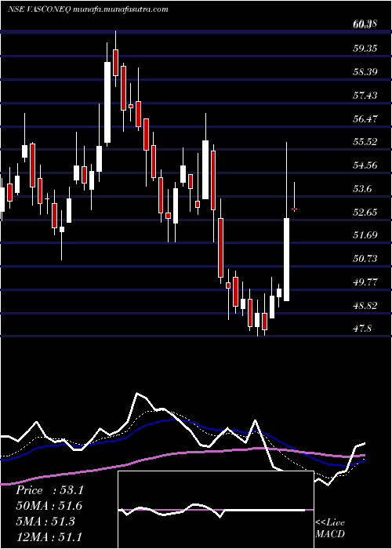
Task: Click the 12MA : 51.1 readout
Action: 49,536
